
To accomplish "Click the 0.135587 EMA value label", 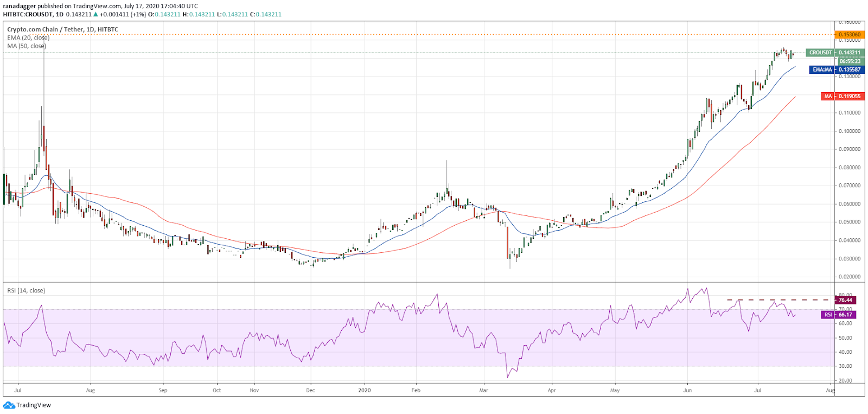I will (x=850, y=69).
